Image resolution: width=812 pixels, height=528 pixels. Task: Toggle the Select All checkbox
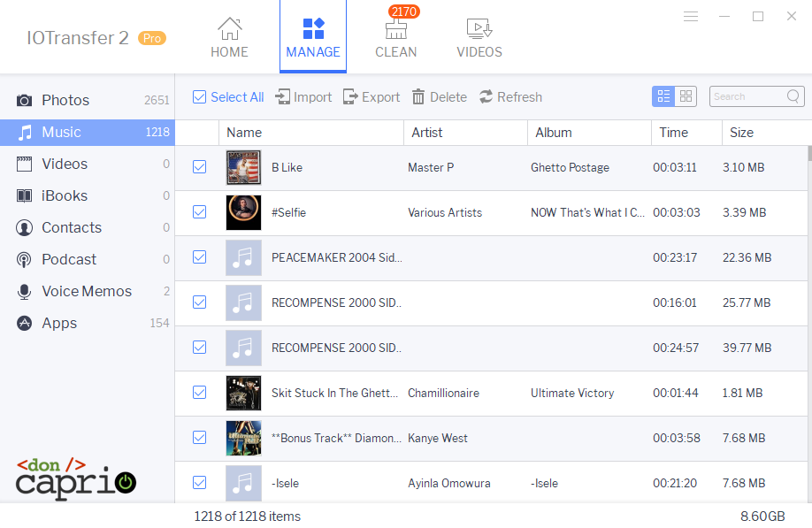coord(199,96)
